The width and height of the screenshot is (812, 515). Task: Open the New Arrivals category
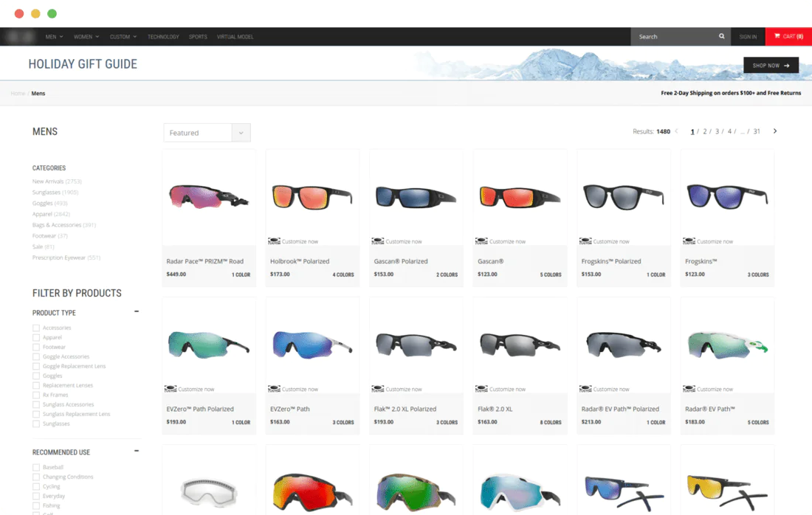[x=57, y=182]
